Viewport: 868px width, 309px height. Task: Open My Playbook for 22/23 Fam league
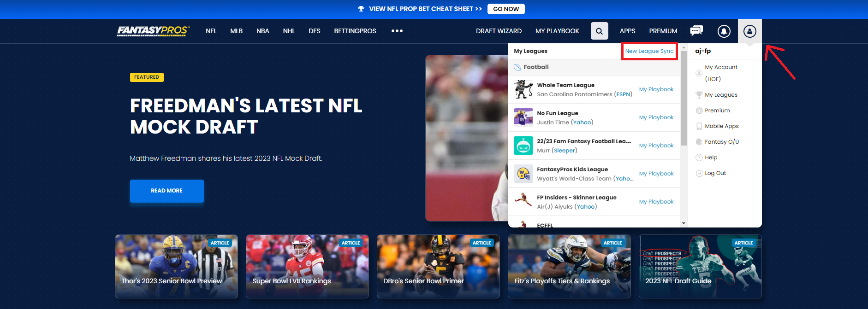tap(656, 146)
